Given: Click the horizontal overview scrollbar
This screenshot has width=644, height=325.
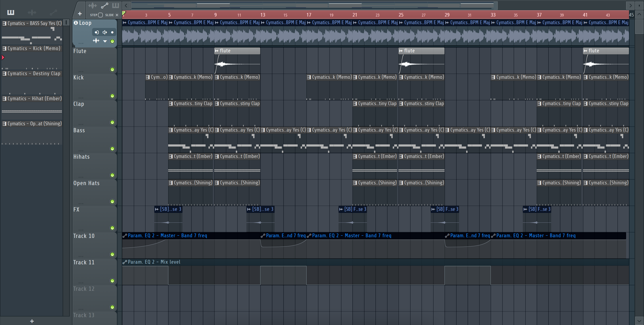Looking at the screenshot, I should point(314,5).
